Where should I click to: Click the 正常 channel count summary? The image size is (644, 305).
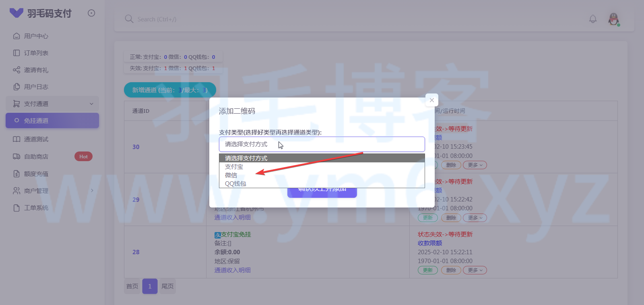[173, 57]
